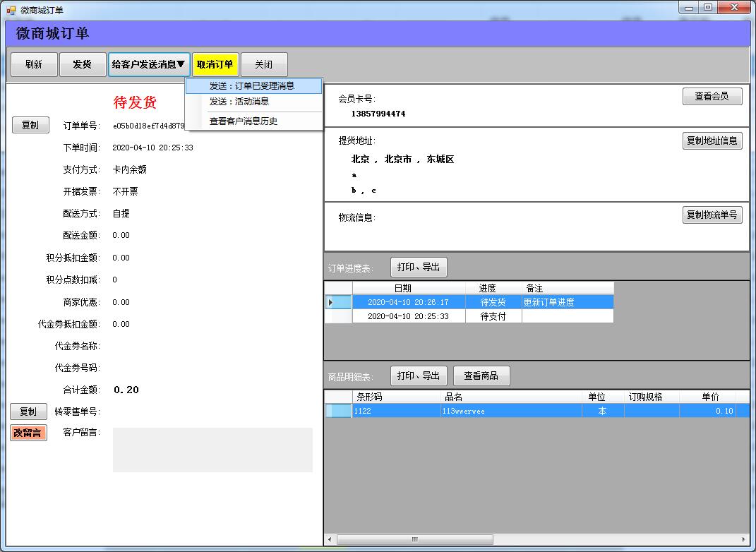Click the 卡内余额 payment method text
Image resolution: width=756 pixels, height=552 pixels.
point(130,169)
